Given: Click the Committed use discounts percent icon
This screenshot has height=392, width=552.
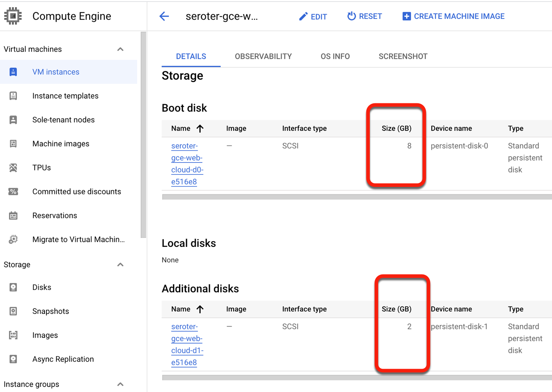Looking at the screenshot, I should click(x=13, y=192).
